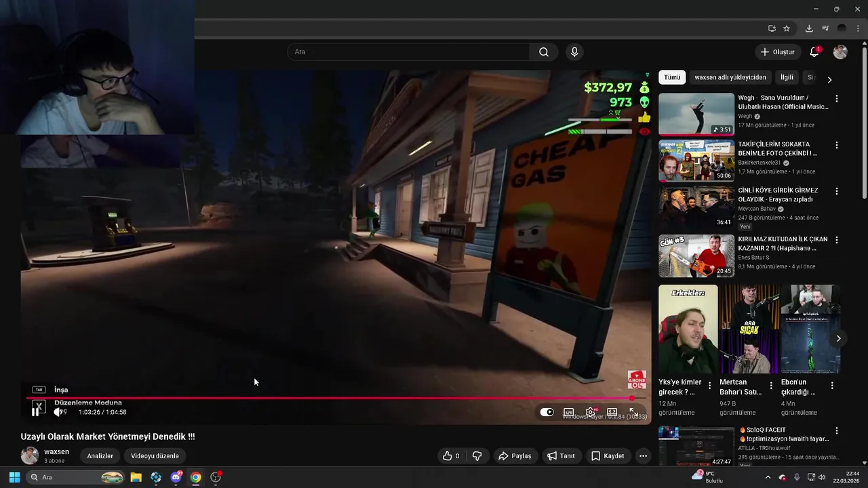Open the clock showing 22:44

pyautogui.click(x=846, y=477)
